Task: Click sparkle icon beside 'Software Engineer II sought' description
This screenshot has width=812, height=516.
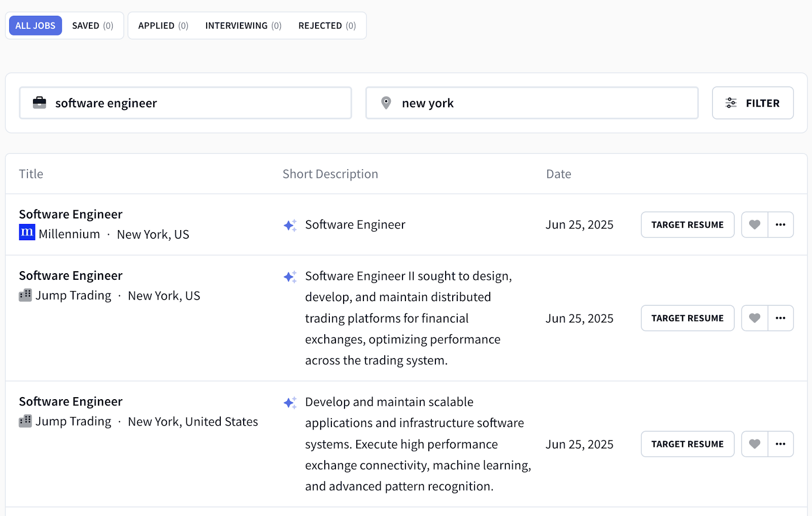Action: (x=290, y=276)
